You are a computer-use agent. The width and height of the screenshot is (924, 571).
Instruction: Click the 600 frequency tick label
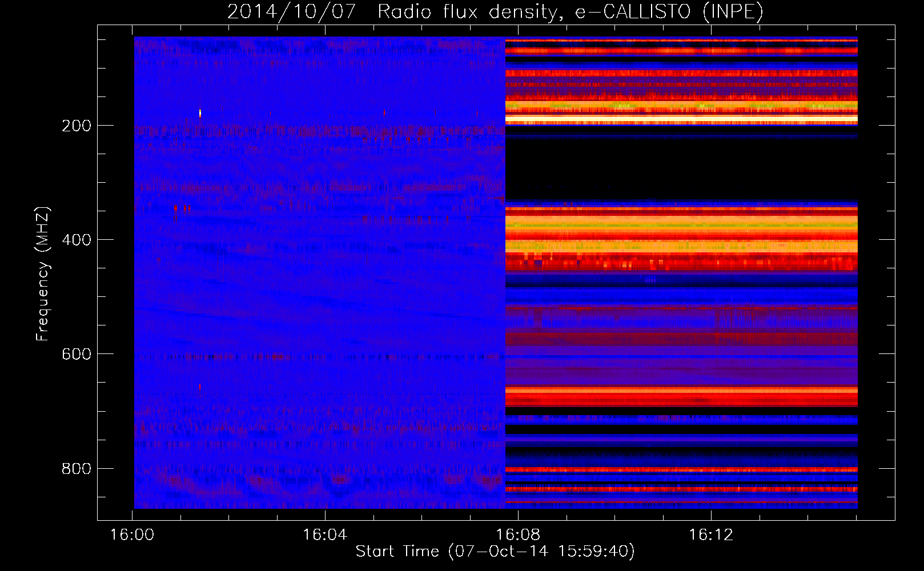coord(77,354)
